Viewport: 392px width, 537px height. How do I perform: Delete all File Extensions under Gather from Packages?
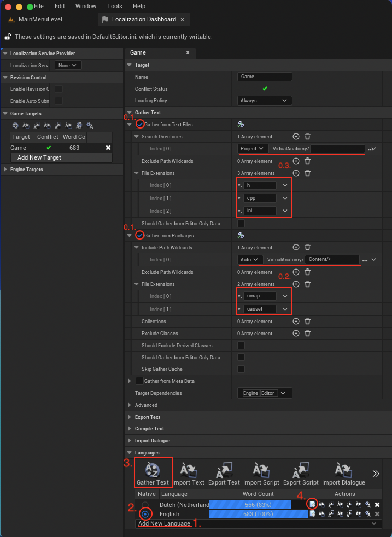pos(307,284)
